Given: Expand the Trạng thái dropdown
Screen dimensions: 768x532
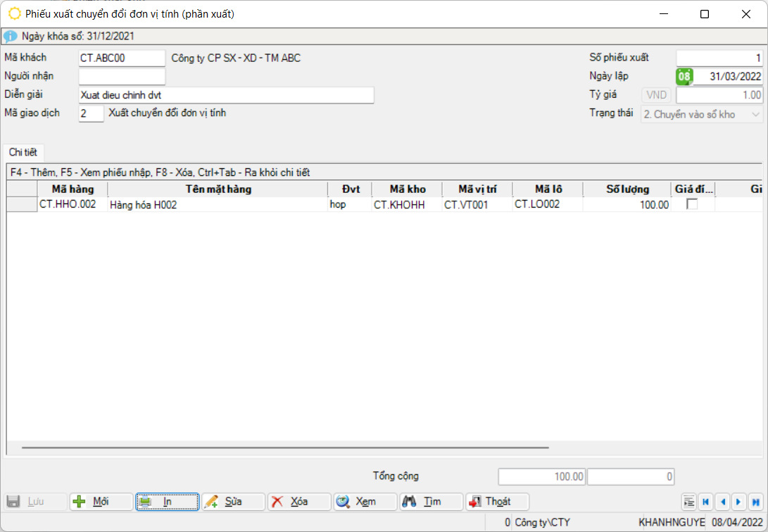Looking at the screenshot, I should coord(756,115).
